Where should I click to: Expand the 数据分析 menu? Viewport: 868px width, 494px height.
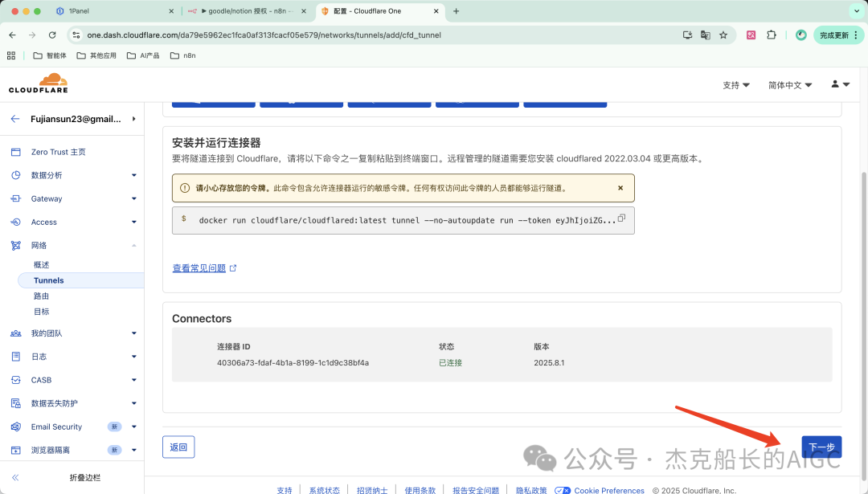click(x=134, y=175)
